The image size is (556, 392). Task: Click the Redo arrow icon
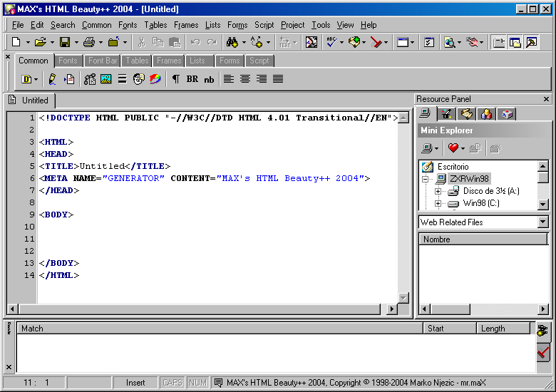pos(212,42)
